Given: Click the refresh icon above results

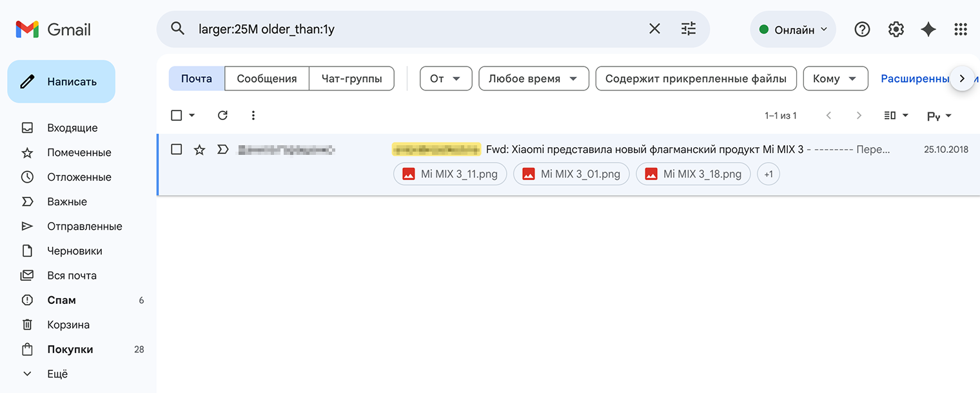Looking at the screenshot, I should tap(222, 116).
